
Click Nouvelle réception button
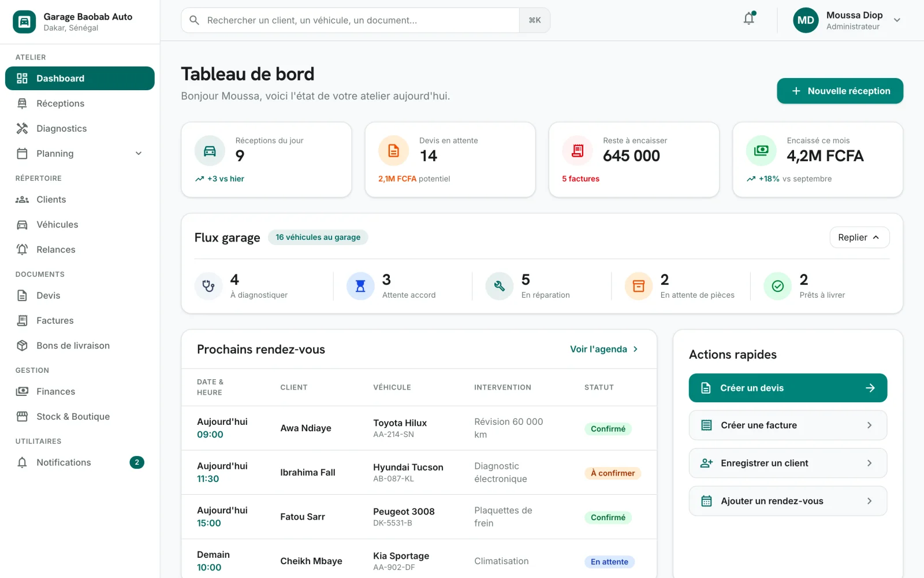(840, 91)
